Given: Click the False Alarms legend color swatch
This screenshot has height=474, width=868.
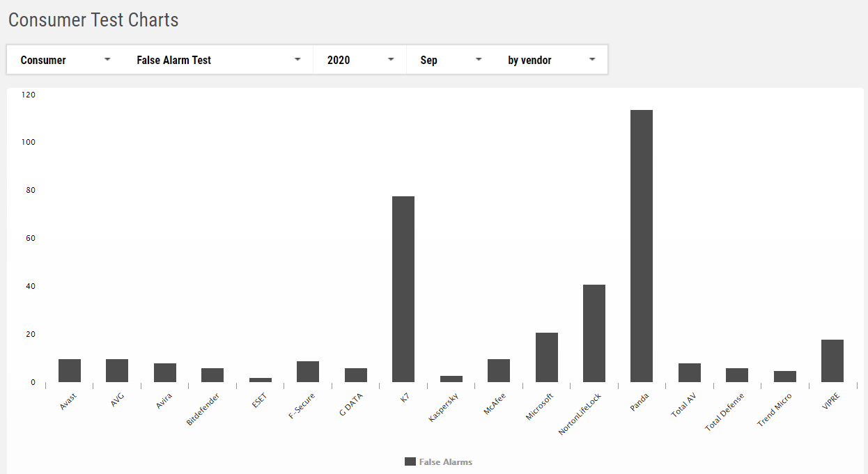Looking at the screenshot, I should (x=410, y=461).
